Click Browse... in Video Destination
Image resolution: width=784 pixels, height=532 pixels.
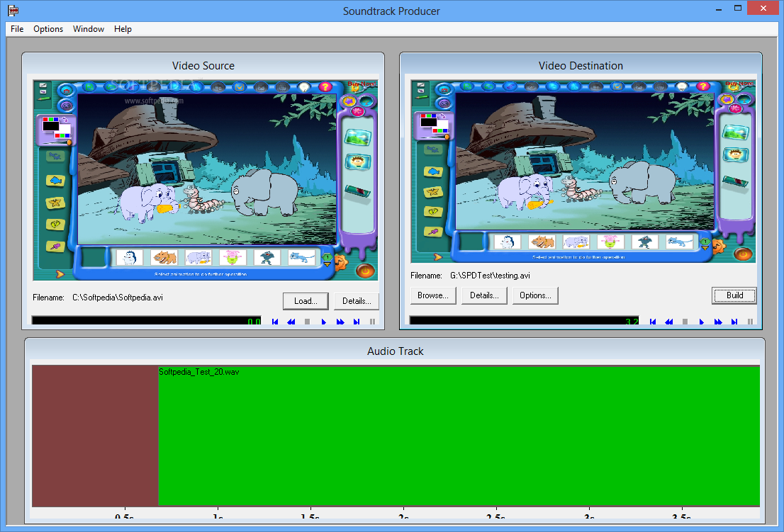pyautogui.click(x=433, y=295)
